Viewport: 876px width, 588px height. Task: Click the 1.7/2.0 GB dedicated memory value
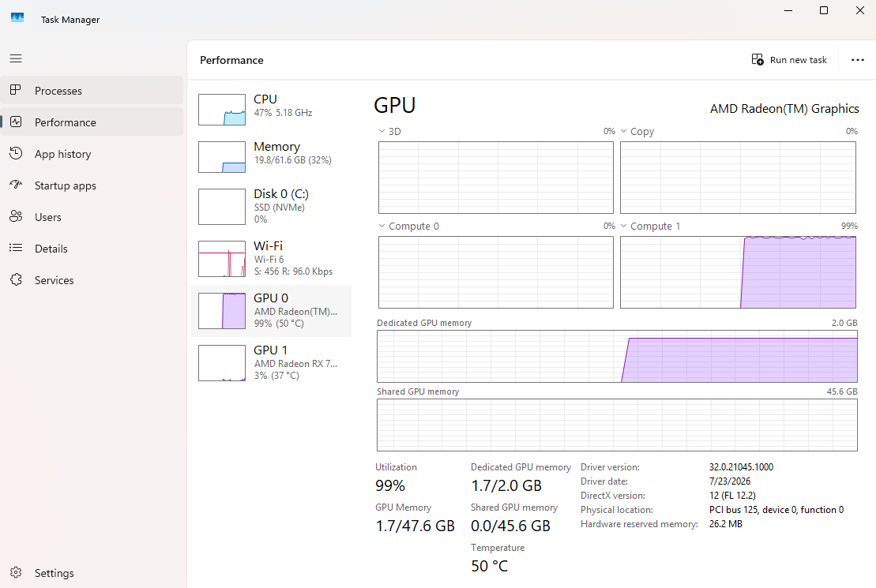coord(506,486)
